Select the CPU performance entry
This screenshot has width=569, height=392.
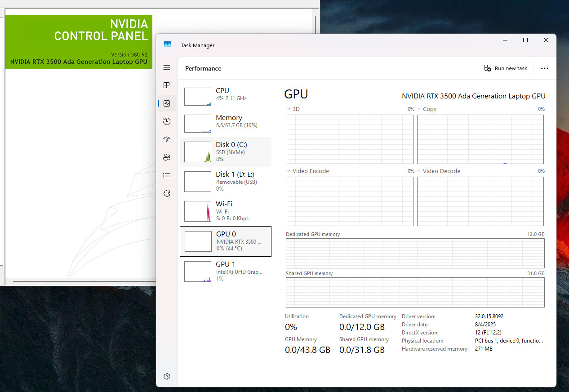pos(226,96)
